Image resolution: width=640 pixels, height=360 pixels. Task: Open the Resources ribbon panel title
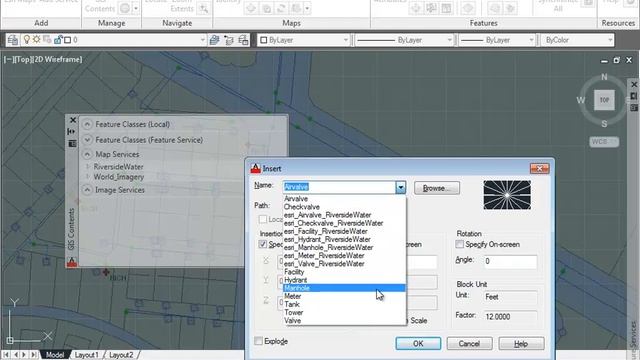[618, 23]
